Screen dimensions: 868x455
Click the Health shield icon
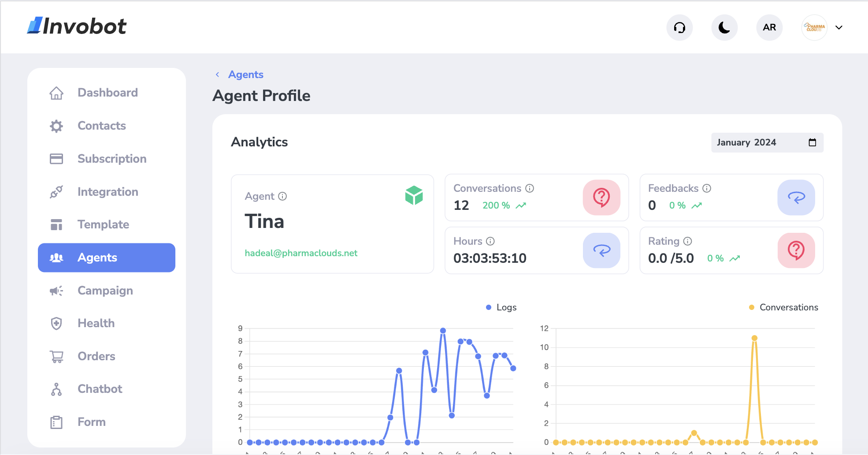56,323
